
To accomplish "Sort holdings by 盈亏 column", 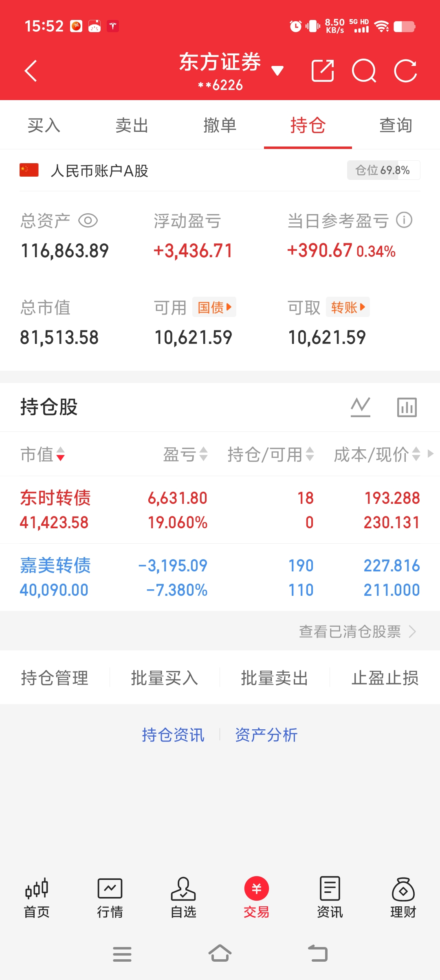I will (186, 454).
